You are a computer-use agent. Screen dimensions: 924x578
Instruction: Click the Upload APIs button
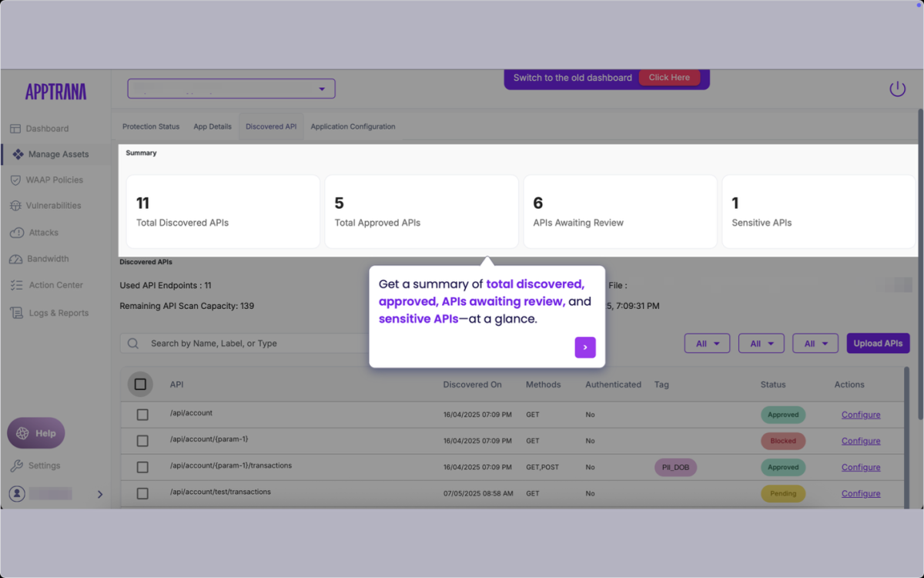coord(878,342)
